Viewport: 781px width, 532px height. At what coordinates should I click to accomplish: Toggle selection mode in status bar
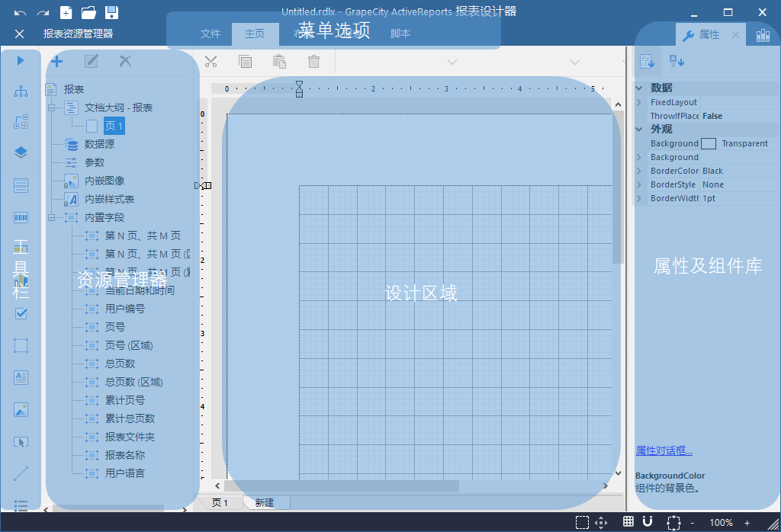(582, 522)
